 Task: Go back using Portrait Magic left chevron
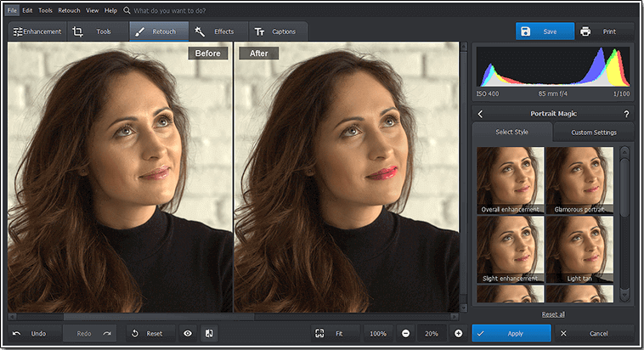click(480, 114)
